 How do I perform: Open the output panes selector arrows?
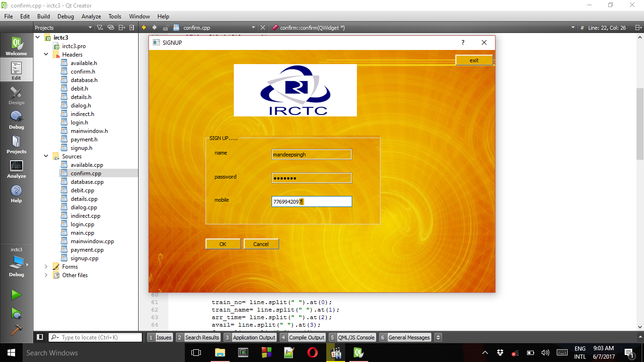[x=438, y=337]
